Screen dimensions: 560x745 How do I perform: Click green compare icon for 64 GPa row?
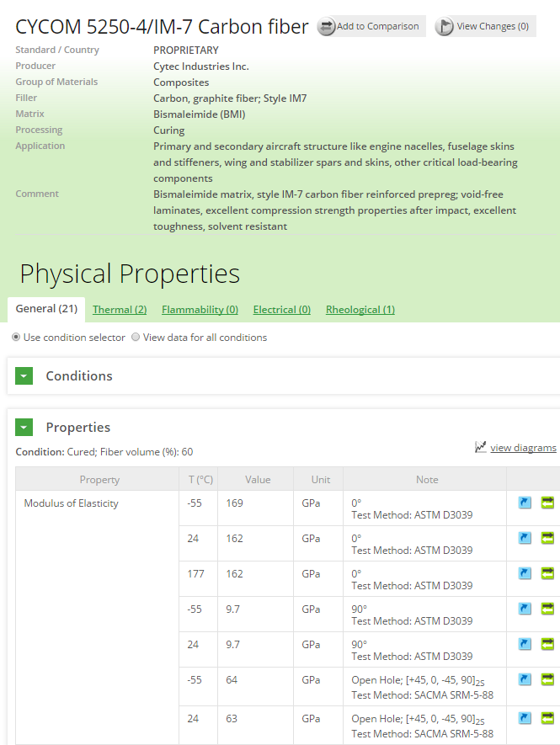click(547, 679)
